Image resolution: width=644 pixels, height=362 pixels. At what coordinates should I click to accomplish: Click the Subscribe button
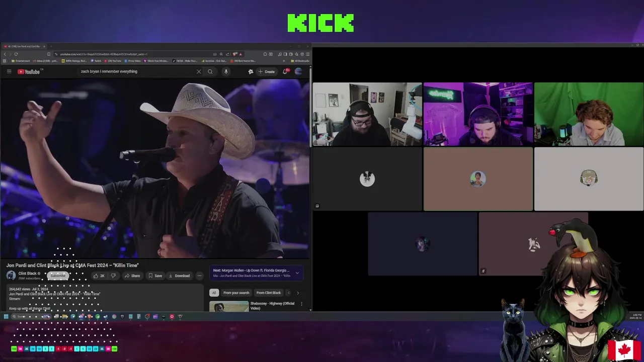(x=57, y=276)
